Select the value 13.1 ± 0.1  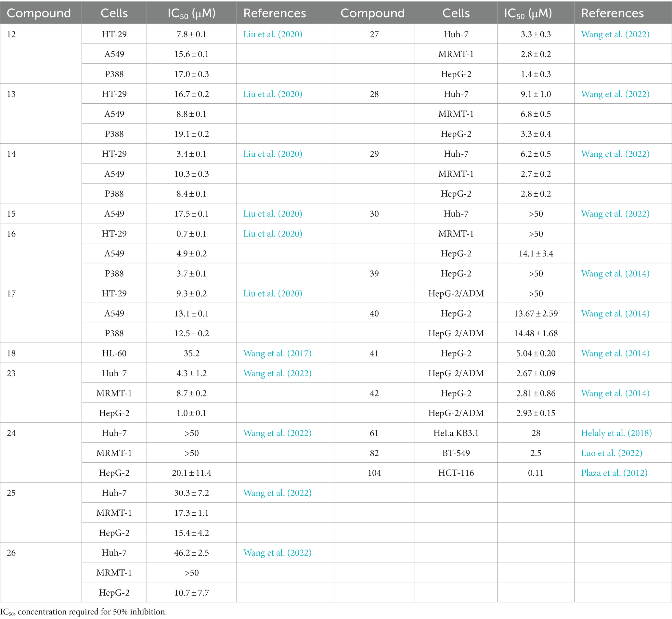point(192,314)
